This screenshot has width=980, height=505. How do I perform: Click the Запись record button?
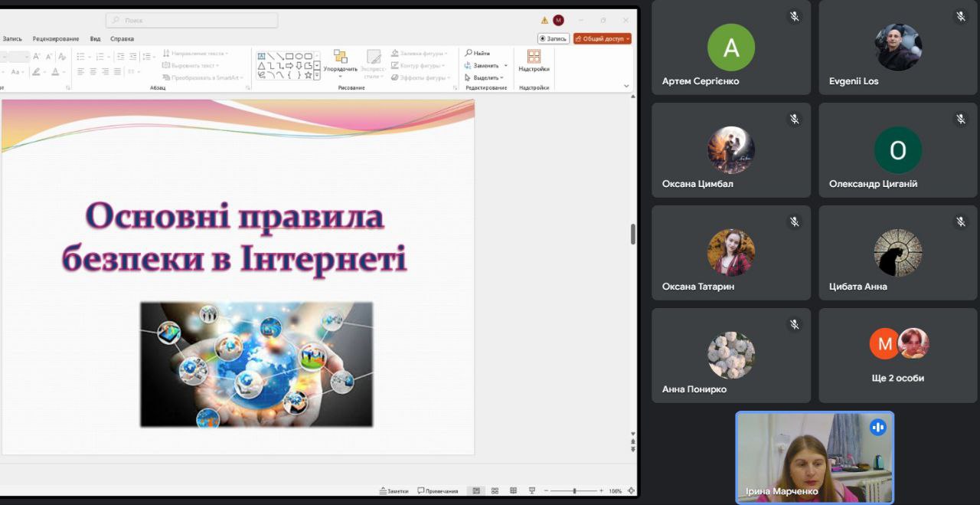pos(553,38)
